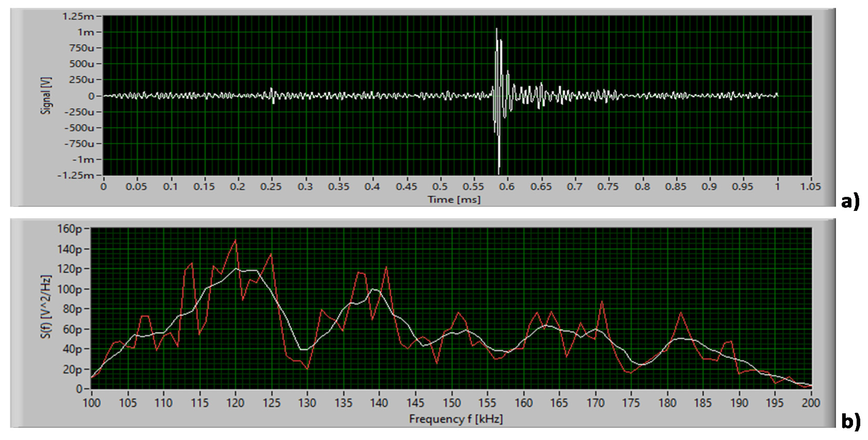Click the 160p top marker on S(f) axis
Viewport: 868px width, 440px height.
click(70, 229)
